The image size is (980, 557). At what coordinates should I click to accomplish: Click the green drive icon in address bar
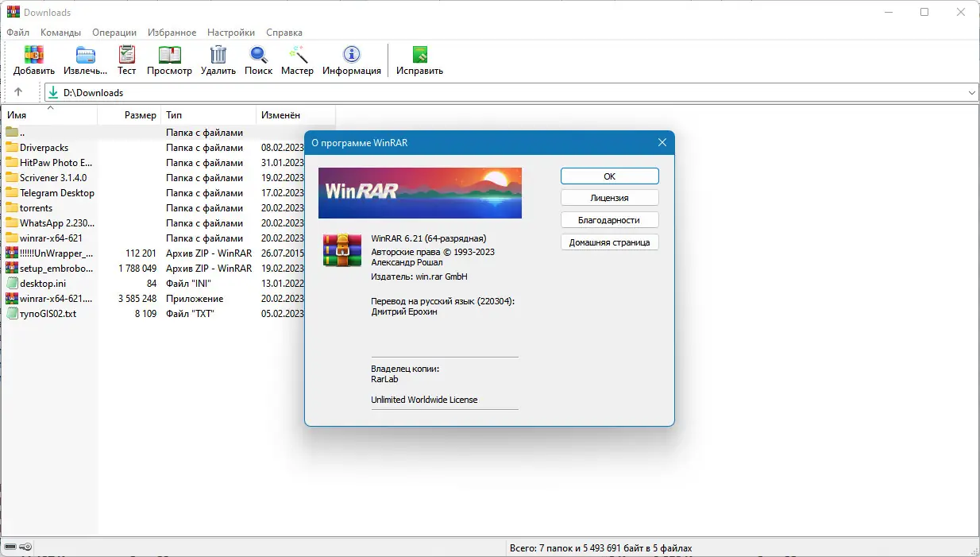53,92
